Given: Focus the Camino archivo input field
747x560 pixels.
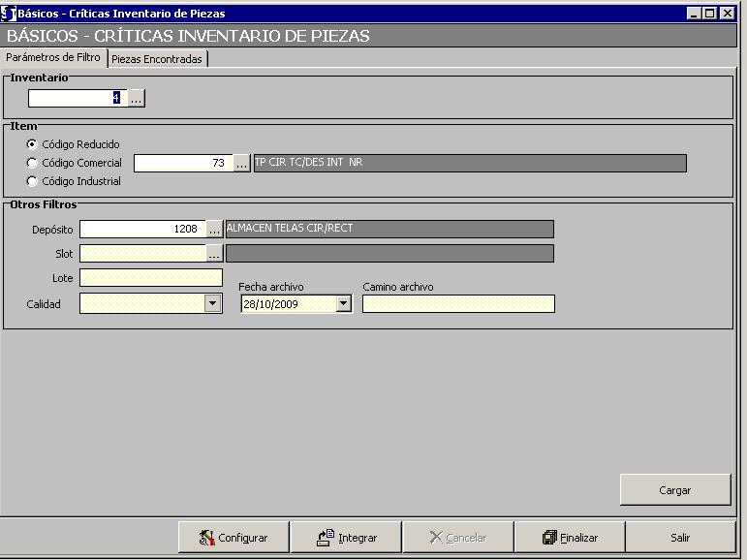Looking at the screenshot, I should pyautogui.click(x=458, y=304).
